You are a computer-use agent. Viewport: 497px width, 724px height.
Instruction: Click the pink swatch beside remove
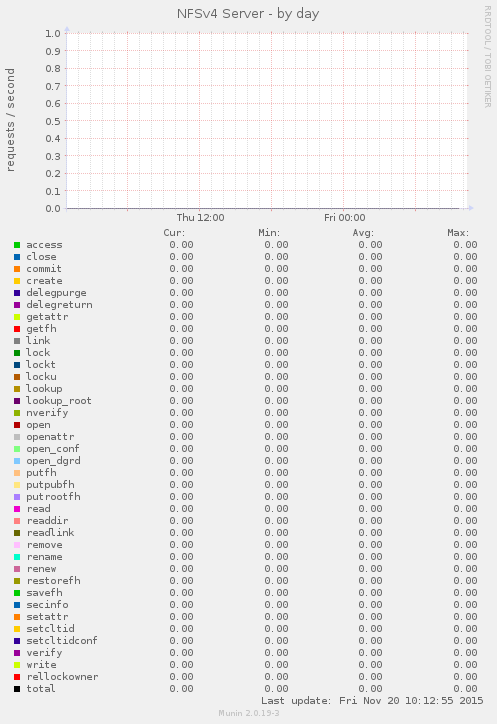click(x=17, y=545)
